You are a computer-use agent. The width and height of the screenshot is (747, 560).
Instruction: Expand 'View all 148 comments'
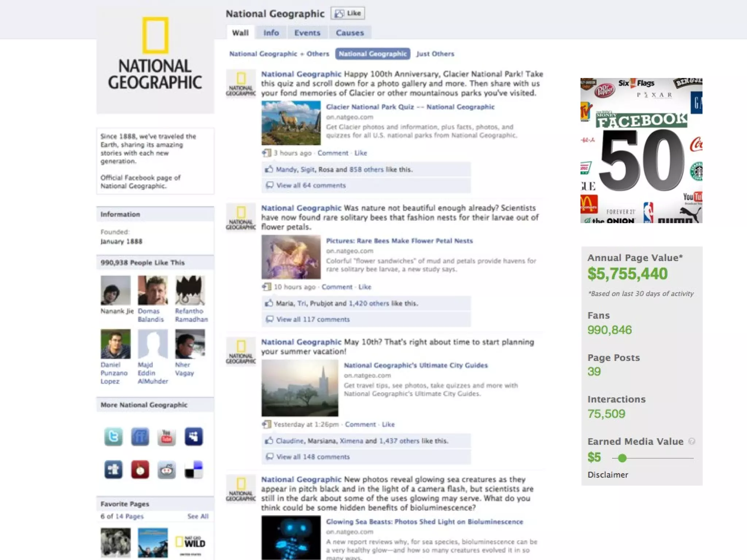(313, 457)
